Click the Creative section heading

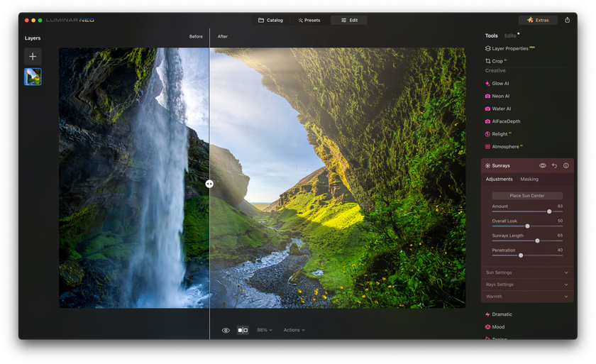[495, 71]
